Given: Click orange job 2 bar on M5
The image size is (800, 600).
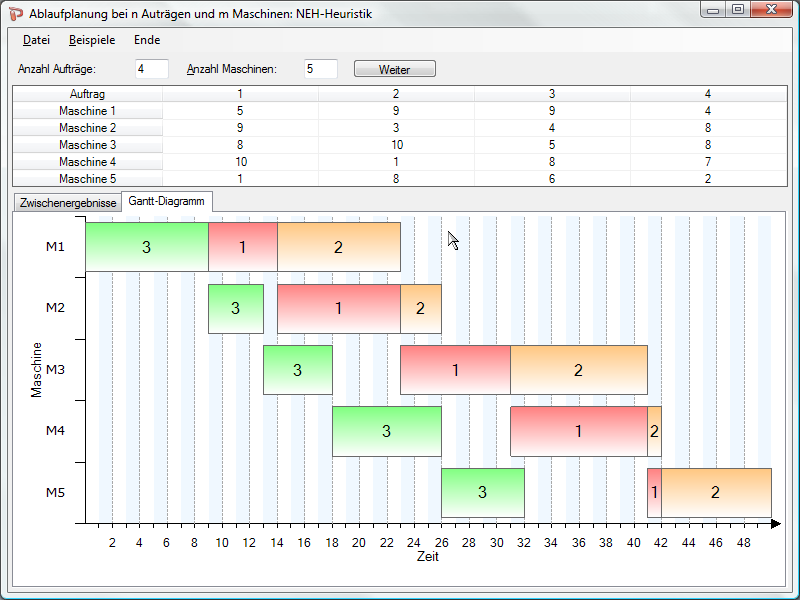Looking at the screenshot, I should pyautogui.click(x=715, y=492).
